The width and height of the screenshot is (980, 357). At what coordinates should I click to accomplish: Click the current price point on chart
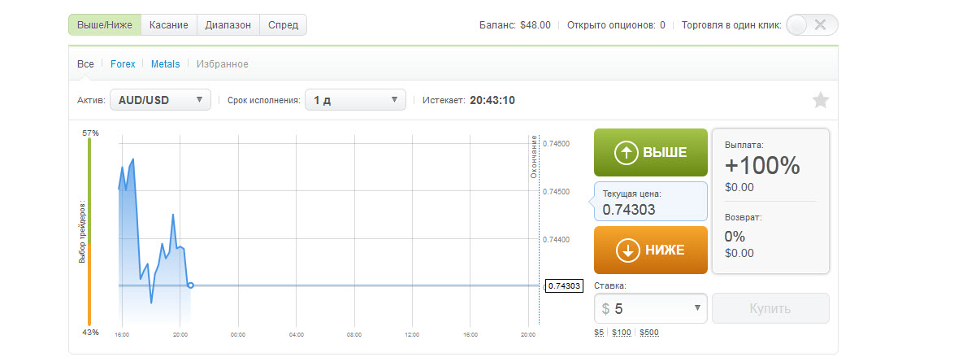point(190,285)
